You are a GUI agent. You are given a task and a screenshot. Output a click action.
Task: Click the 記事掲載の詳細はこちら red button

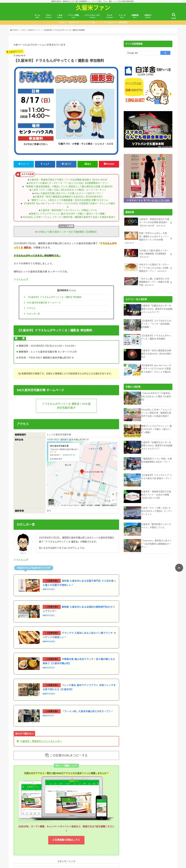(66, 840)
